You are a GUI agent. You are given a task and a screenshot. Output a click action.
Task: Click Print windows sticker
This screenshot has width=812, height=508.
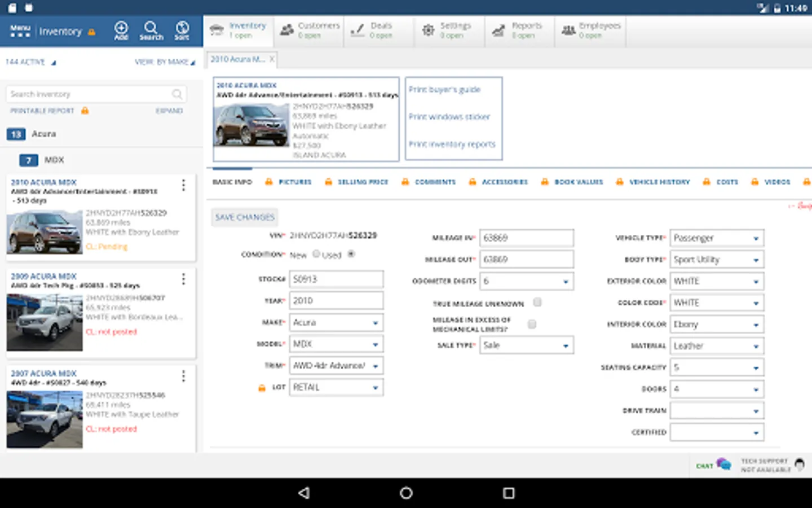[449, 117]
